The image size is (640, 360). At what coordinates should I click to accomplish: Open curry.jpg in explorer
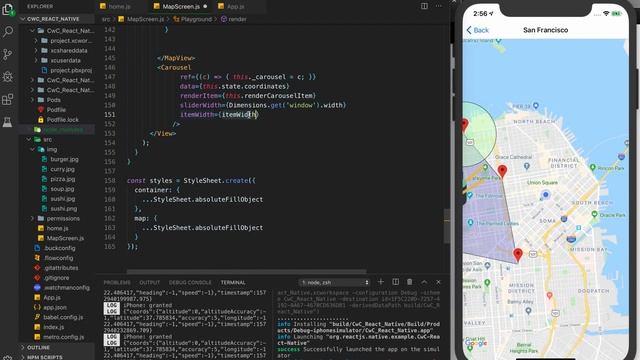tap(63, 169)
